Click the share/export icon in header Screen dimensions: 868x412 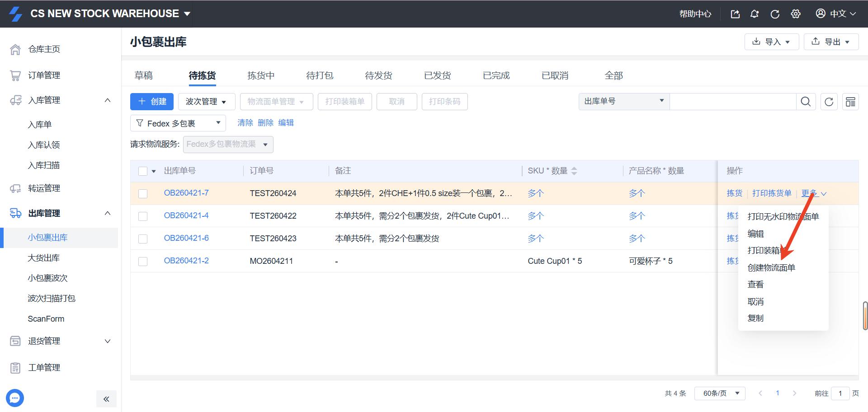click(735, 14)
